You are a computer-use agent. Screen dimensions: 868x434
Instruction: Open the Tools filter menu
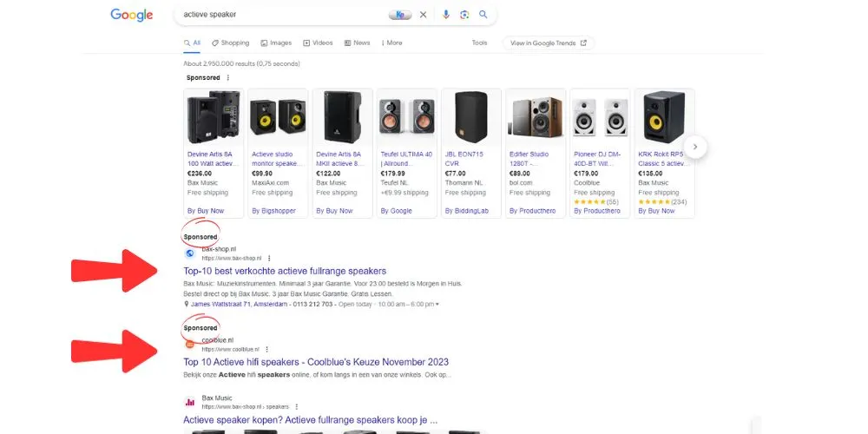[x=479, y=43]
